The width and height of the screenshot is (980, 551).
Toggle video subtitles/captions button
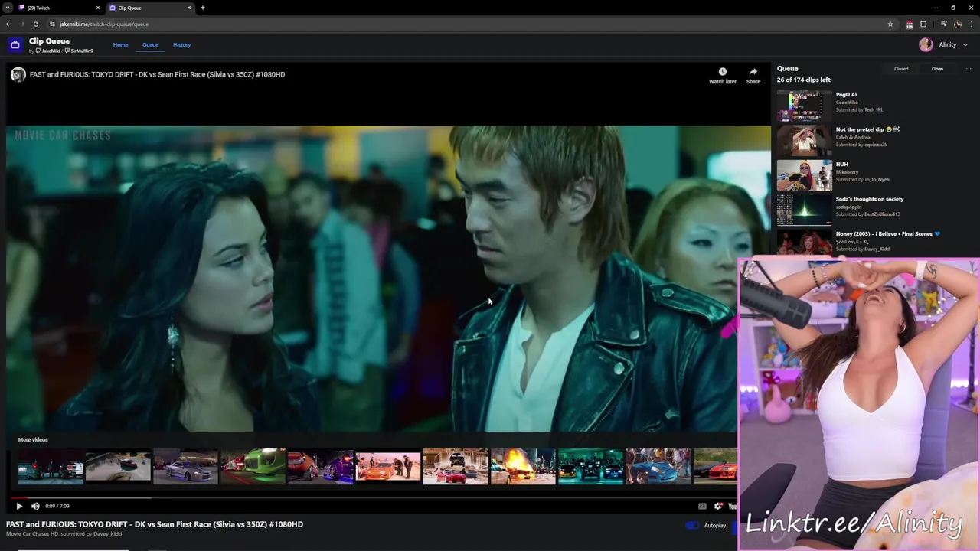pos(702,506)
